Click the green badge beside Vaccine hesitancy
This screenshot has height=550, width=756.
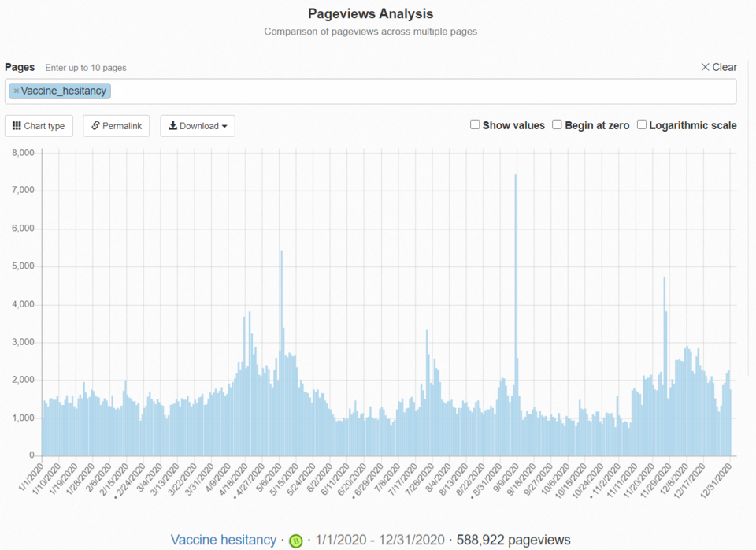tap(296, 541)
